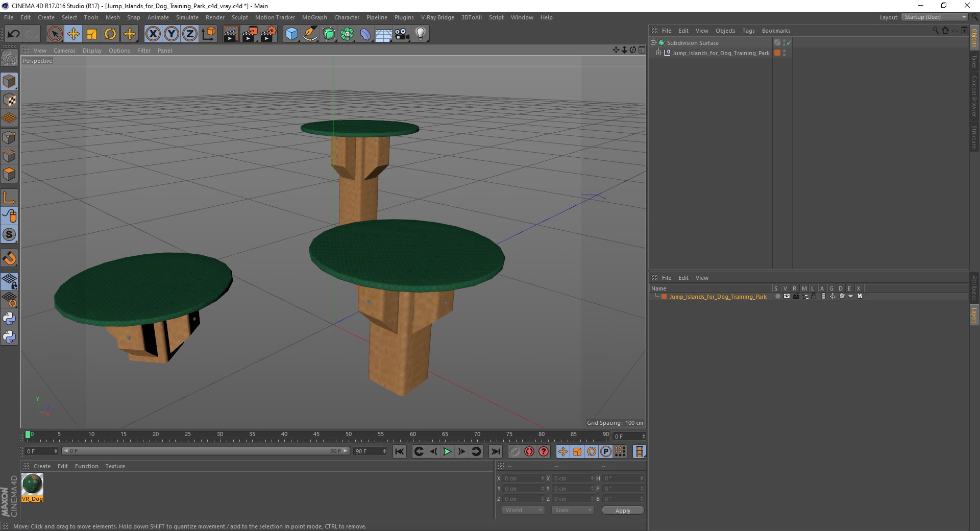Click the end frame 90 F field
This screenshot has height=531, width=980.
tap(370, 451)
